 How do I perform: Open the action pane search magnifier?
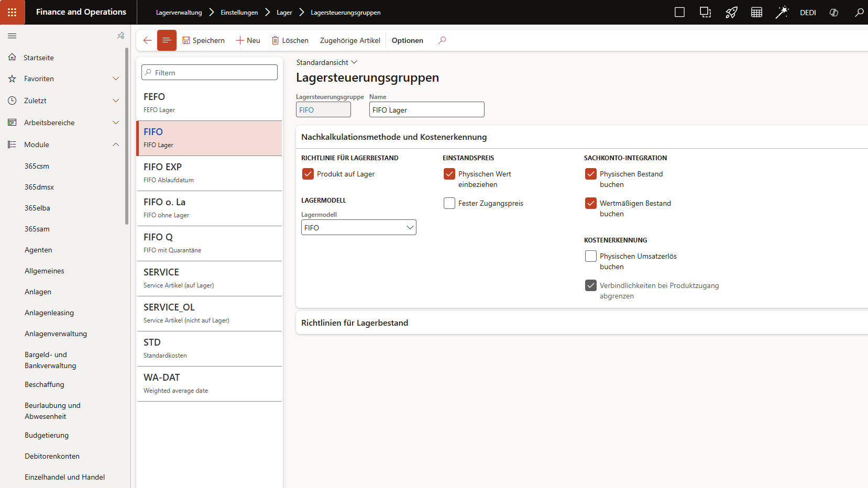coord(442,40)
